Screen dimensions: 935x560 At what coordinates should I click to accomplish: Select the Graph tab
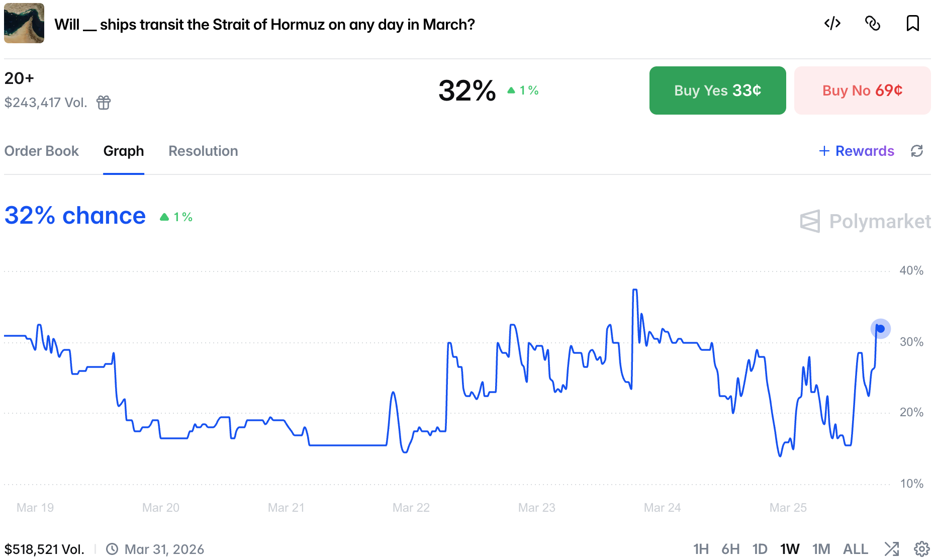124,151
